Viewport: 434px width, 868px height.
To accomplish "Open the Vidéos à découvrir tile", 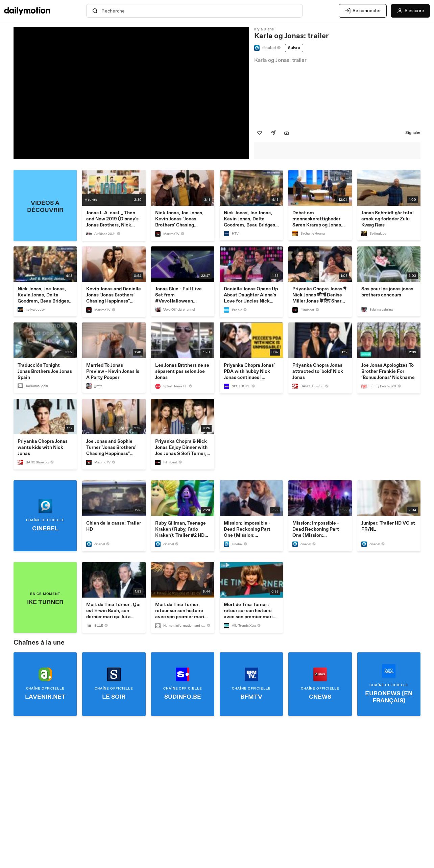I will [45, 206].
